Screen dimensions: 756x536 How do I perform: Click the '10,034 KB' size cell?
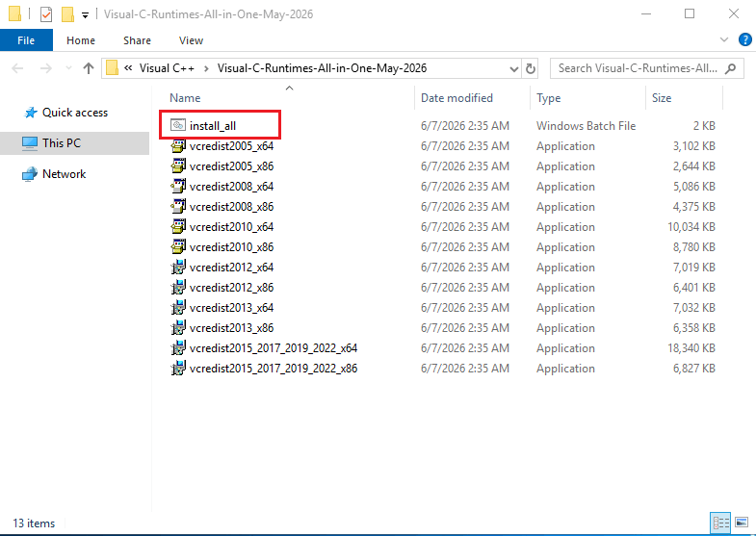(x=691, y=227)
